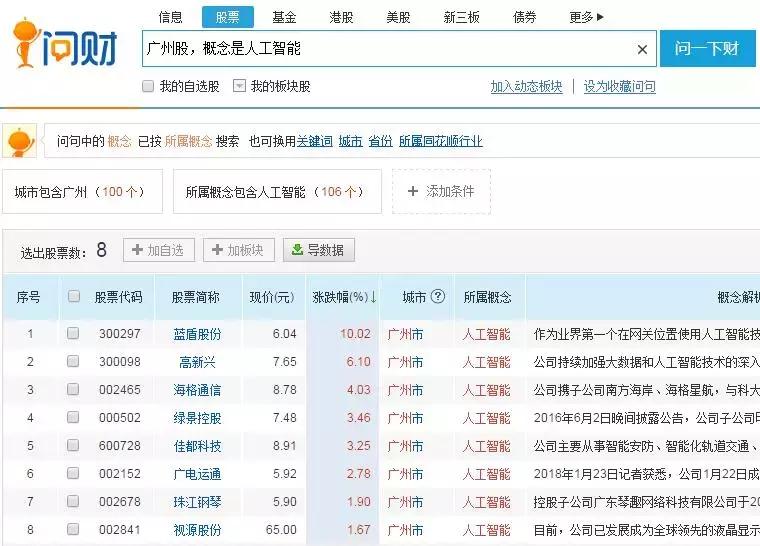This screenshot has height=546, width=760.
Task: Click 加板块 button
Action: pos(239,250)
